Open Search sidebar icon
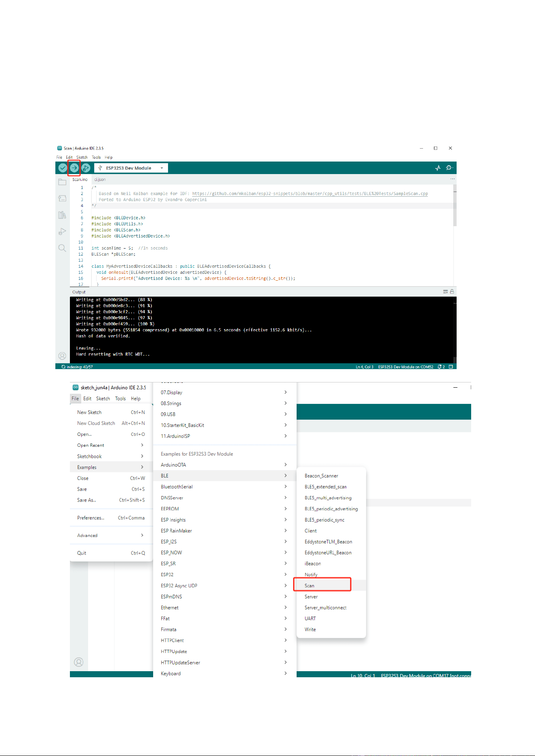 click(62, 248)
